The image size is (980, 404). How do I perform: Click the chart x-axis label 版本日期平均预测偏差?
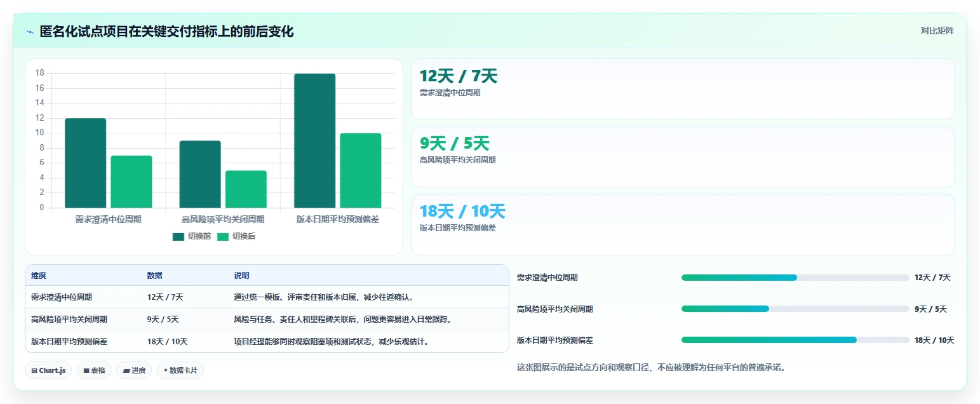(x=337, y=219)
